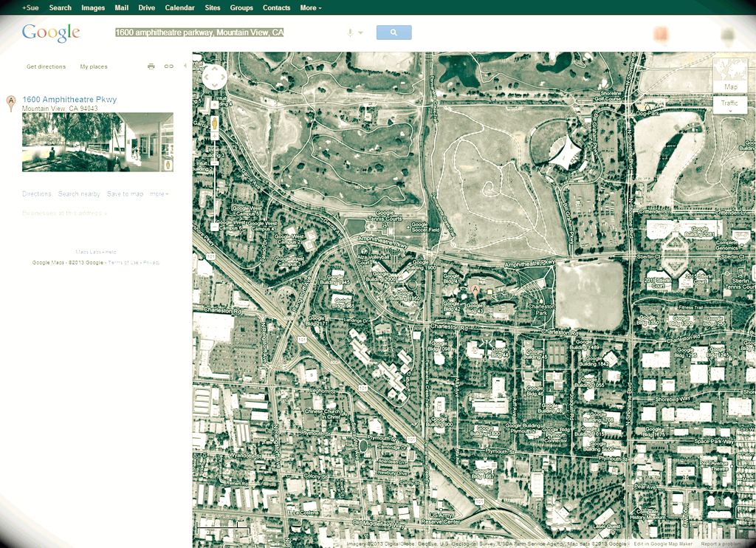
Task: Open Images in the top bar
Action: click(93, 7)
